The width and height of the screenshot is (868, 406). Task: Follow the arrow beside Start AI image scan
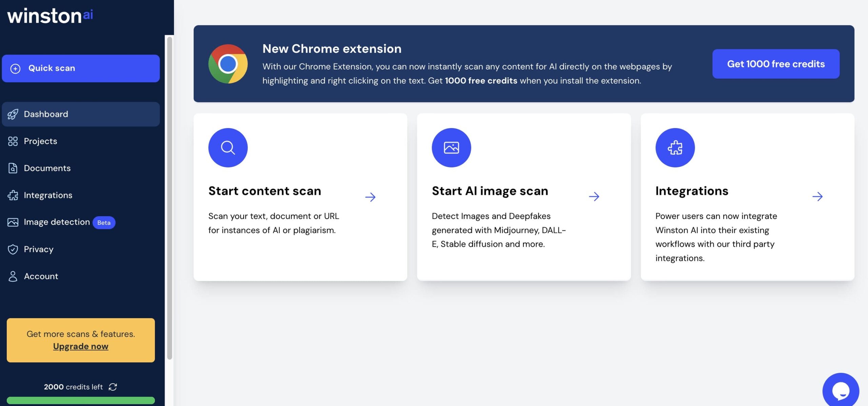[594, 197]
